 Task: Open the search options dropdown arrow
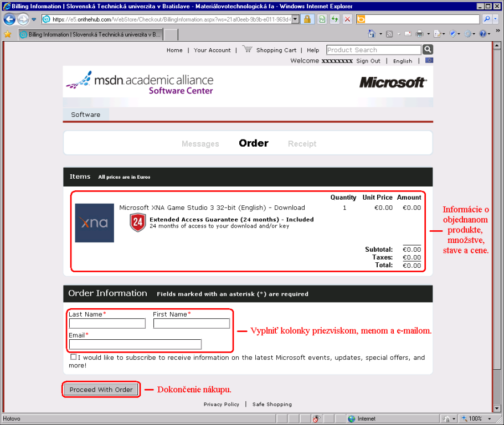tap(495, 19)
